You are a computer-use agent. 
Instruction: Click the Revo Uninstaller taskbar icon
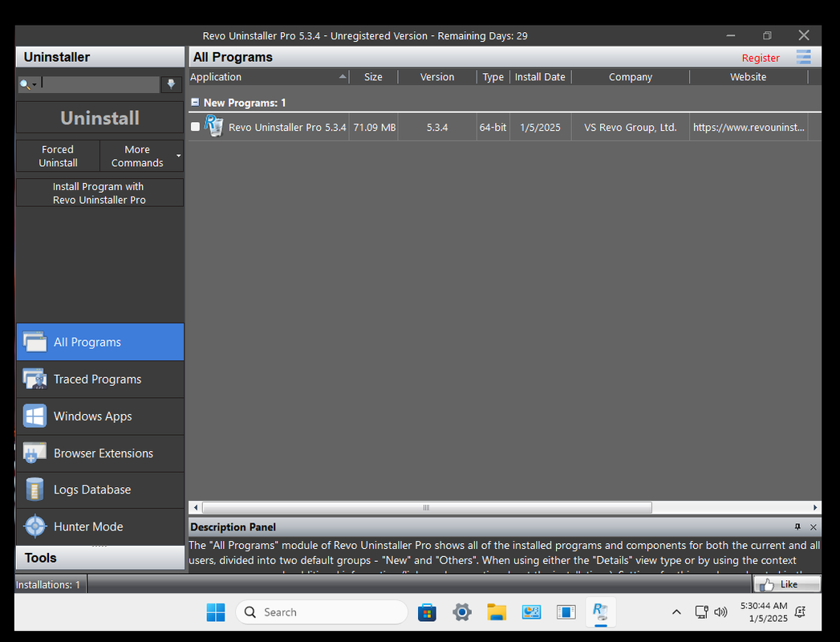click(x=601, y=612)
